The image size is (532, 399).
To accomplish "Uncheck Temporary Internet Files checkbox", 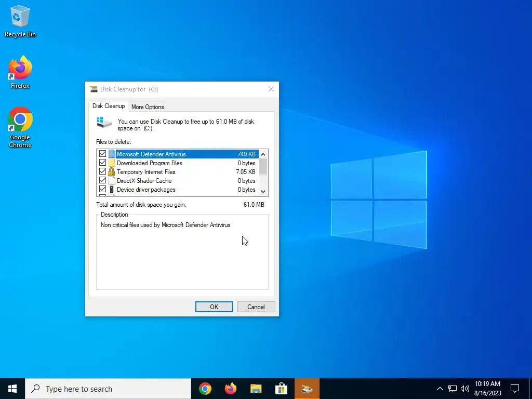I will click(x=102, y=171).
